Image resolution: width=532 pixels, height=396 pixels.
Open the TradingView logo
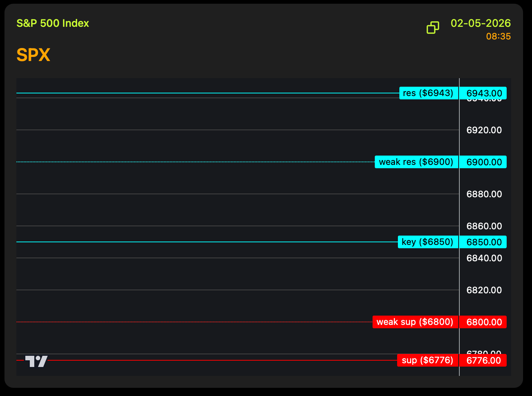[36, 361]
